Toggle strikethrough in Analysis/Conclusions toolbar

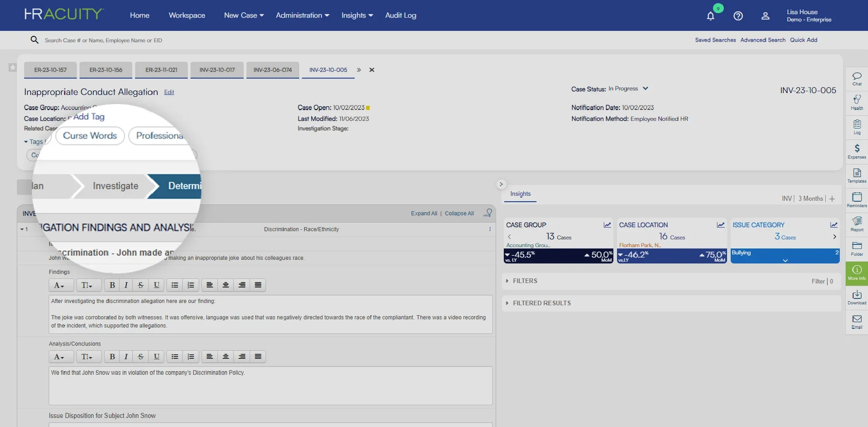[x=141, y=357]
